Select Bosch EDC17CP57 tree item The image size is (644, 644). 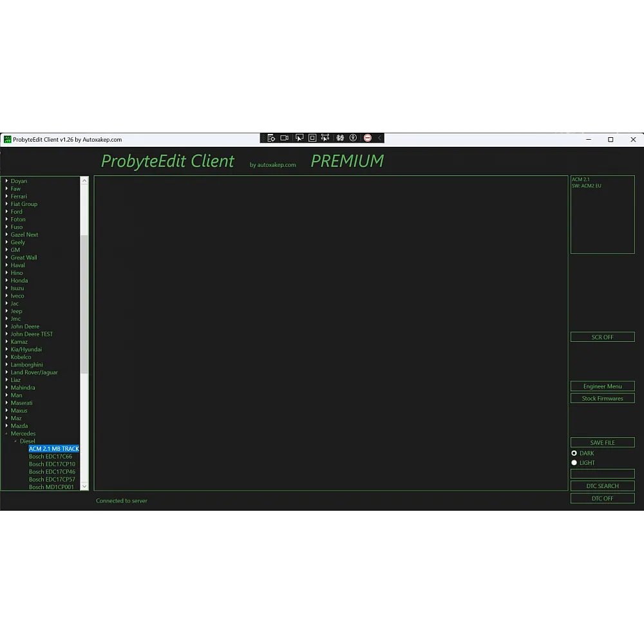click(52, 479)
